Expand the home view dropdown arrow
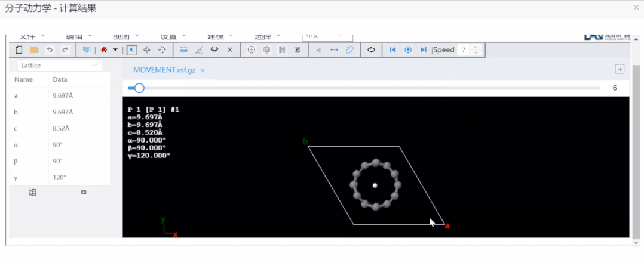 click(x=115, y=50)
